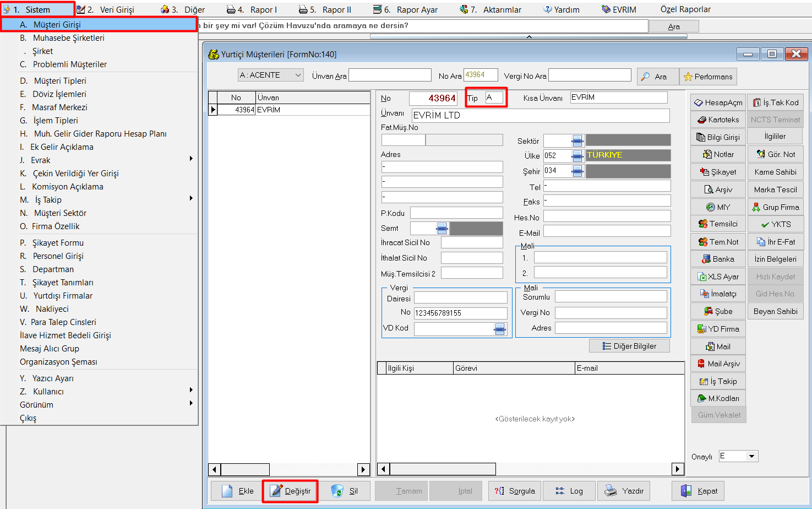Click the Ekle new record button

[237, 491]
